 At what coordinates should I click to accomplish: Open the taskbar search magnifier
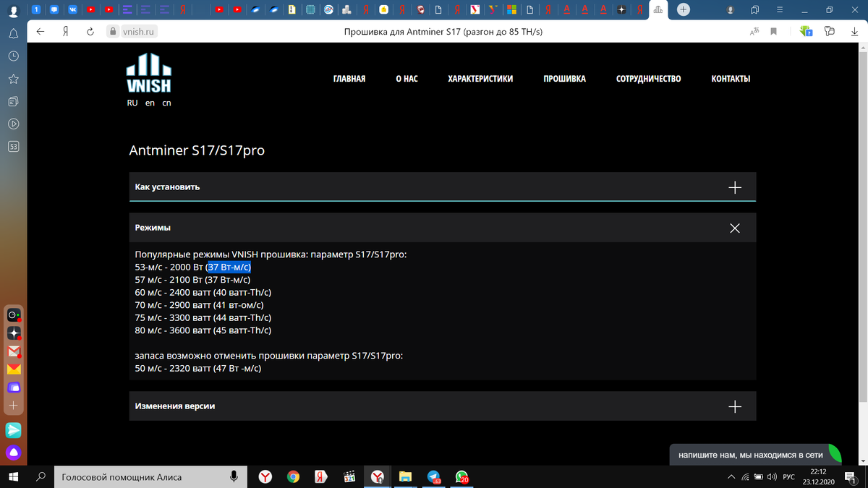[41, 476]
